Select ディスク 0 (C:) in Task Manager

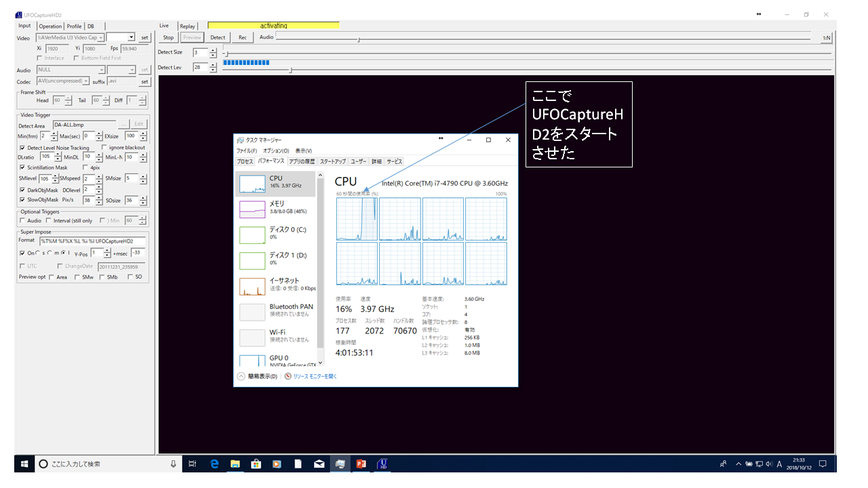coord(275,235)
